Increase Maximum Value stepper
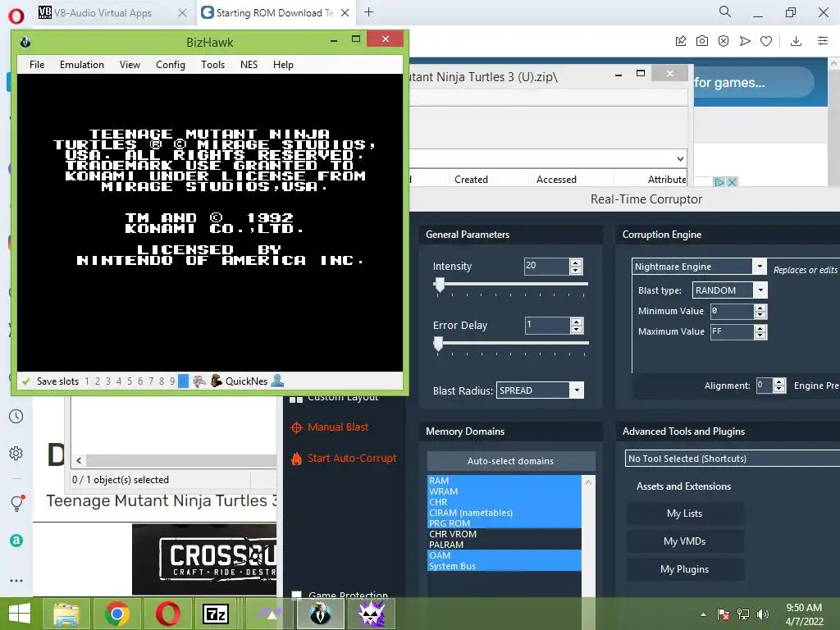The image size is (840, 630). (760, 328)
